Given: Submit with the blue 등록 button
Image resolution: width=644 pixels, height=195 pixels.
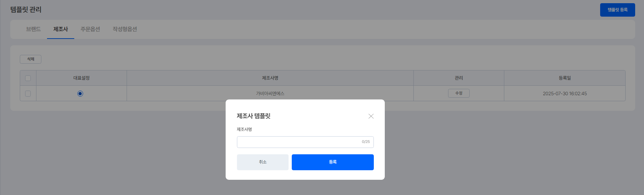Looking at the screenshot, I should click(x=332, y=162).
